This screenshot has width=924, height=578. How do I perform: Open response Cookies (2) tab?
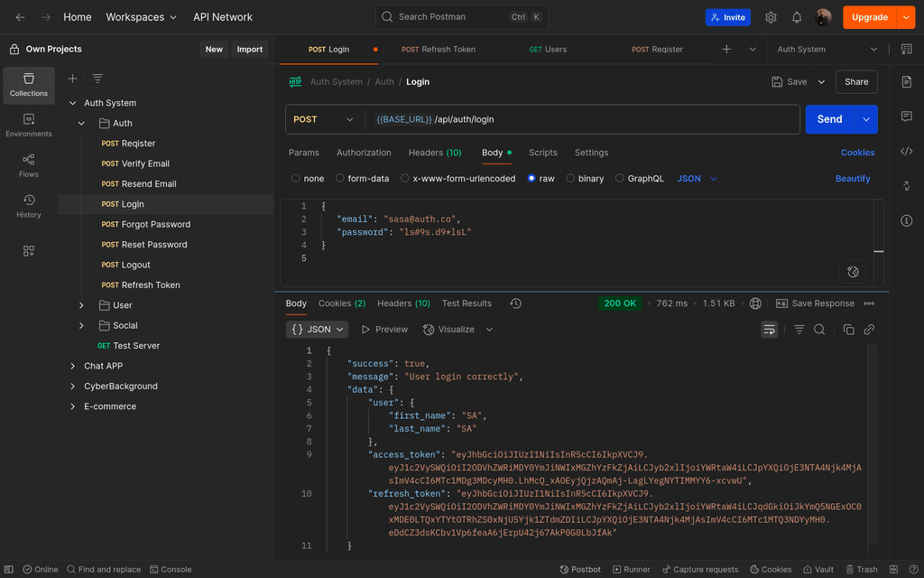[x=342, y=303]
